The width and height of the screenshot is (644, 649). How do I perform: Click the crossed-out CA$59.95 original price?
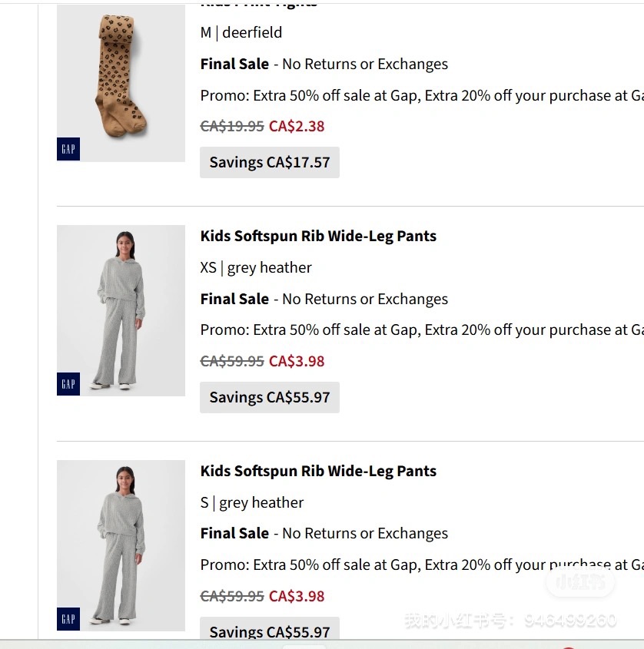(x=232, y=361)
